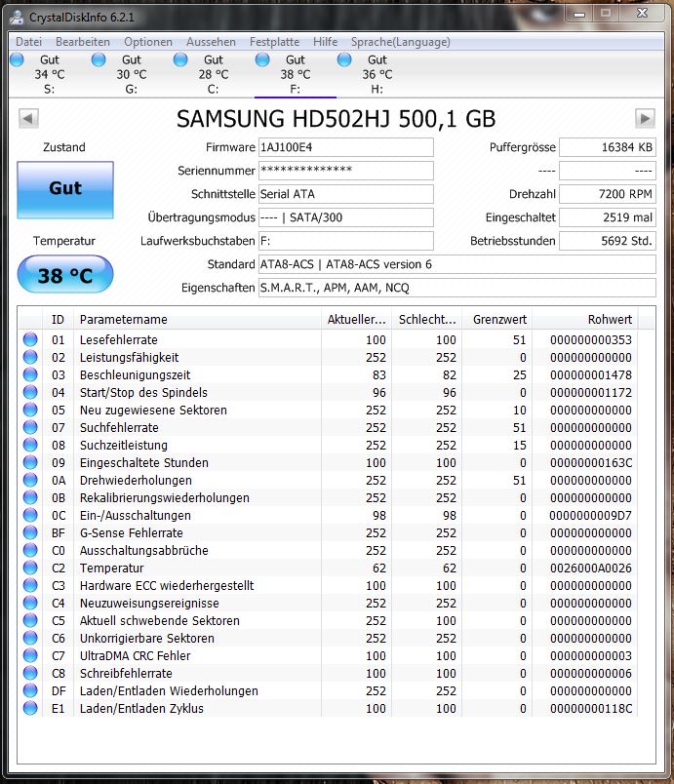Click status orb for Eingeschaltete Stunden row
674x784 pixels.
pyautogui.click(x=30, y=462)
